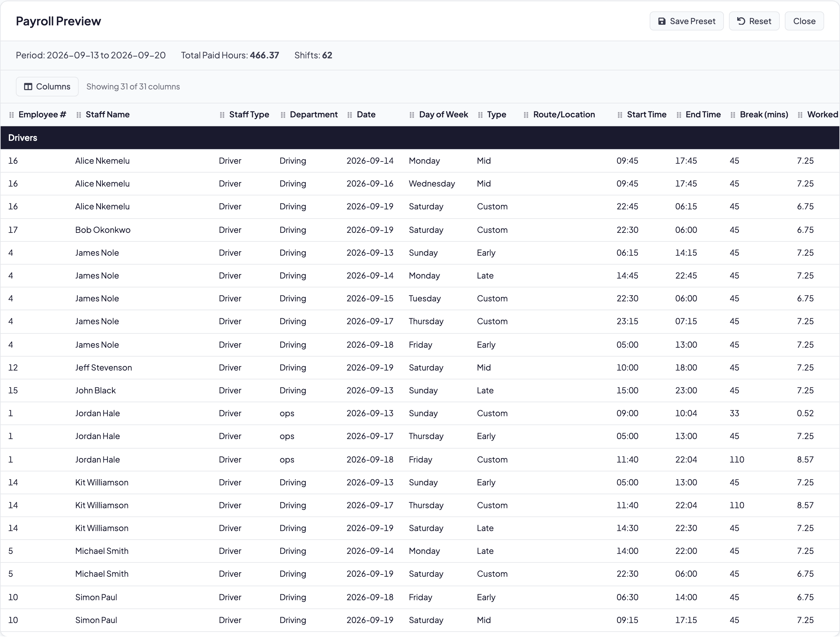840x637 pixels.
Task: Reset the payroll preview layout
Action: click(x=754, y=21)
